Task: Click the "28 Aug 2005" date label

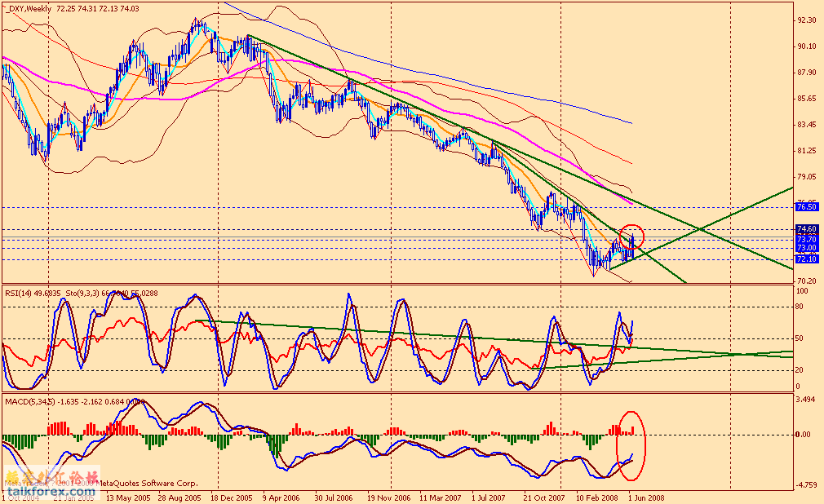Action: pos(179,497)
